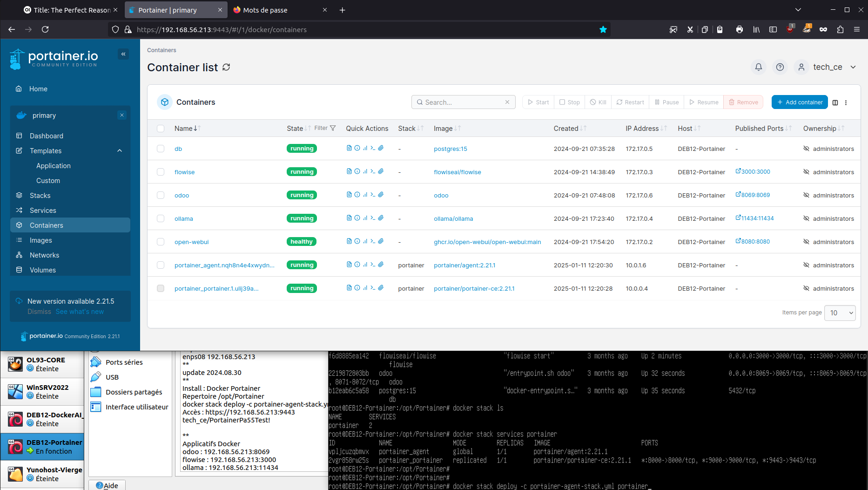Check the open-webui container checkbox
The width and height of the screenshot is (868, 490).
[x=161, y=242]
